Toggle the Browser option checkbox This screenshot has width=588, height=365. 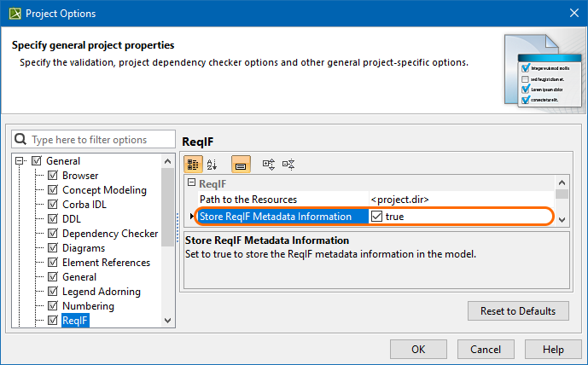[x=52, y=176]
